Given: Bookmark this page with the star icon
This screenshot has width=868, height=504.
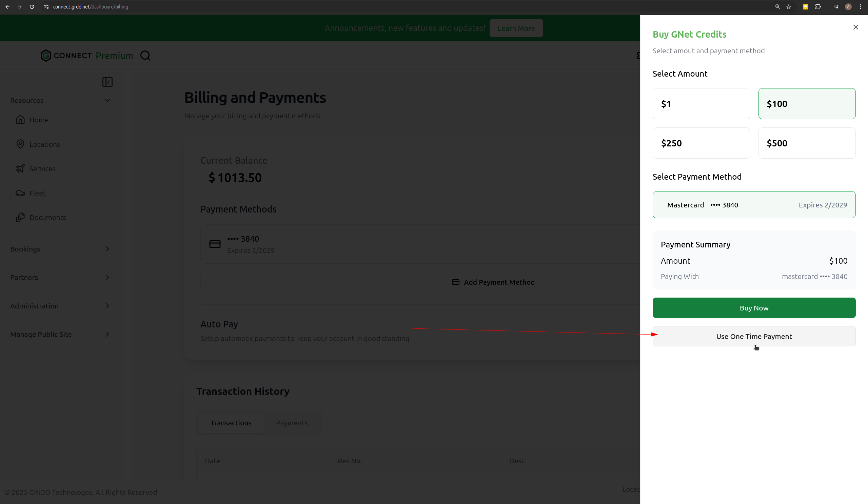Looking at the screenshot, I should click(789, 6).
